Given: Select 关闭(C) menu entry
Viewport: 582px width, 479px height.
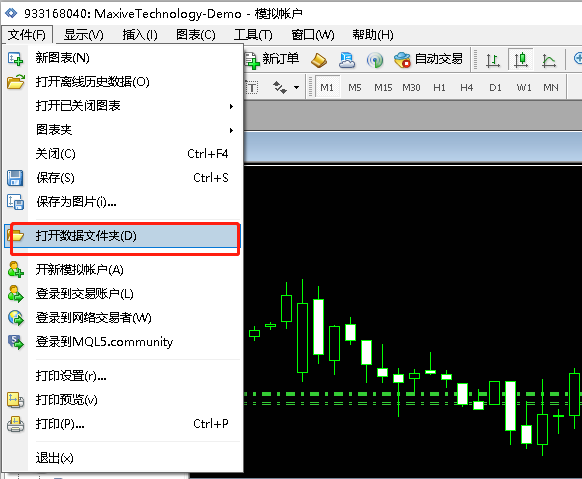Looking at the screenshot, I should coord(122,154).
